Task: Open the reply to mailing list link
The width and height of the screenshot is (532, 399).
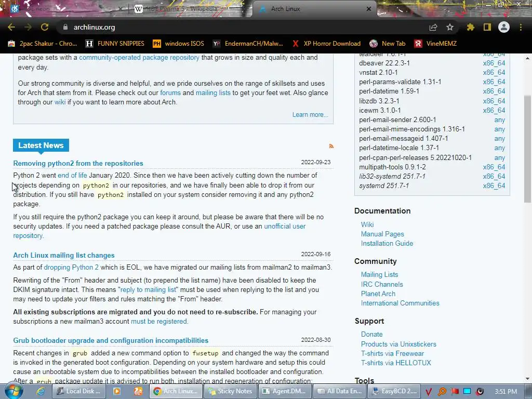Action: 148,290
